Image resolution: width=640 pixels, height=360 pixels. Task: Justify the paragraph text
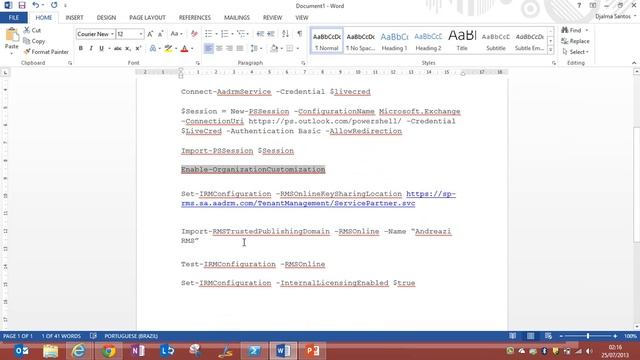(x=240, y=49)
